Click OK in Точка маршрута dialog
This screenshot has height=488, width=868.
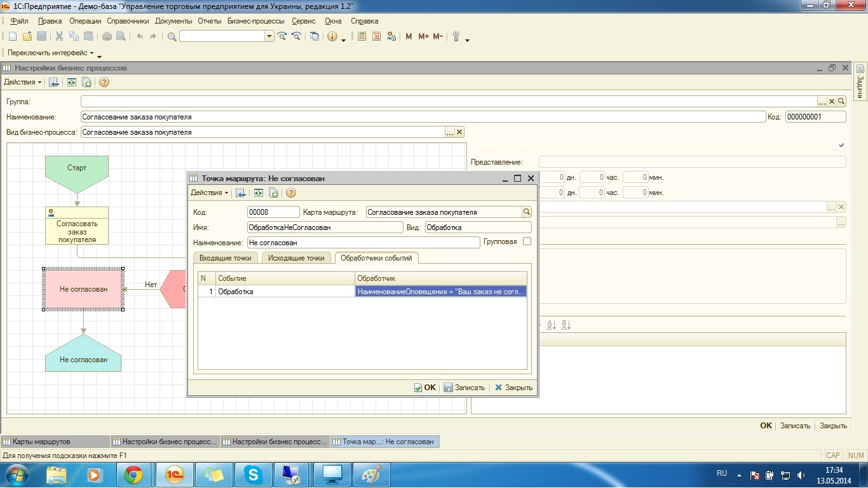425,388
